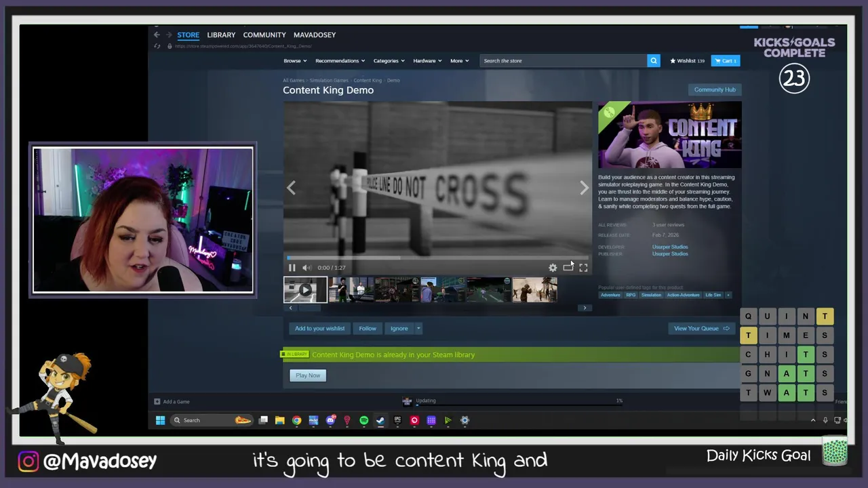Click Add to your wishlist
This screenshot has height=488, width=868.
319,329
